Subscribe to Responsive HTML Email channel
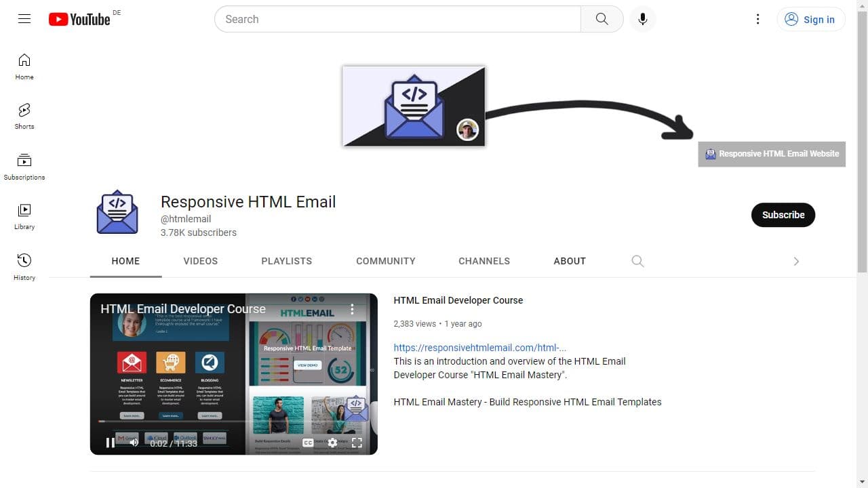868x488 pixels. [x=783, y=215]
